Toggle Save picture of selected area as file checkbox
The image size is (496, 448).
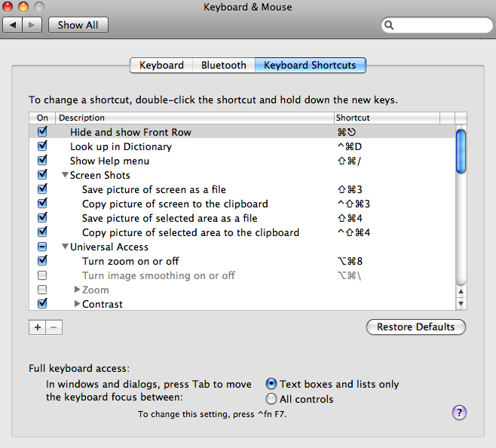(42, 217)
